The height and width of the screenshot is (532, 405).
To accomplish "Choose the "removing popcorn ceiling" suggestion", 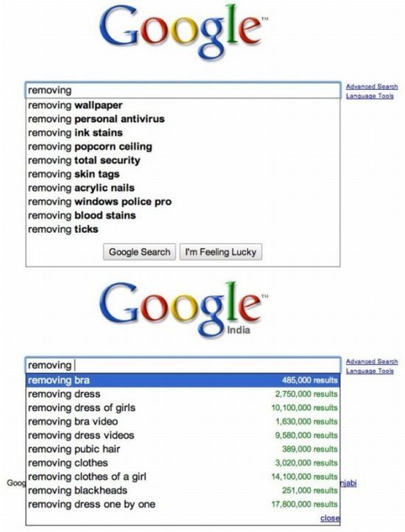I will [183, 147].
